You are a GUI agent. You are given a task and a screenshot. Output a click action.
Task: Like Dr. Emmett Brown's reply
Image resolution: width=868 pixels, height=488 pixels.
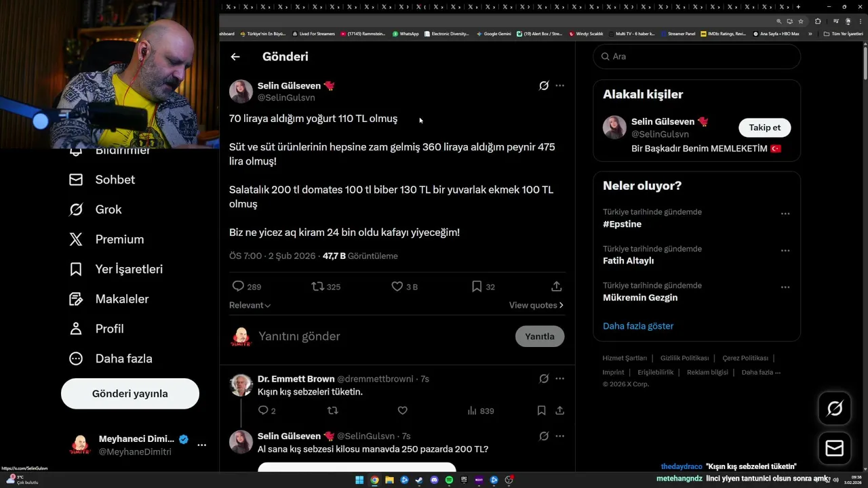(x=402, y=410)
